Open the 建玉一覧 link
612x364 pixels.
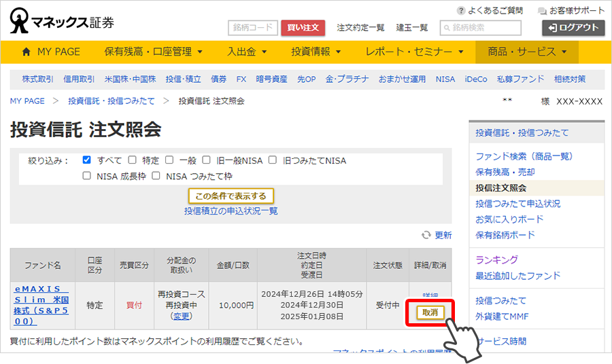[x=412, y=28]
